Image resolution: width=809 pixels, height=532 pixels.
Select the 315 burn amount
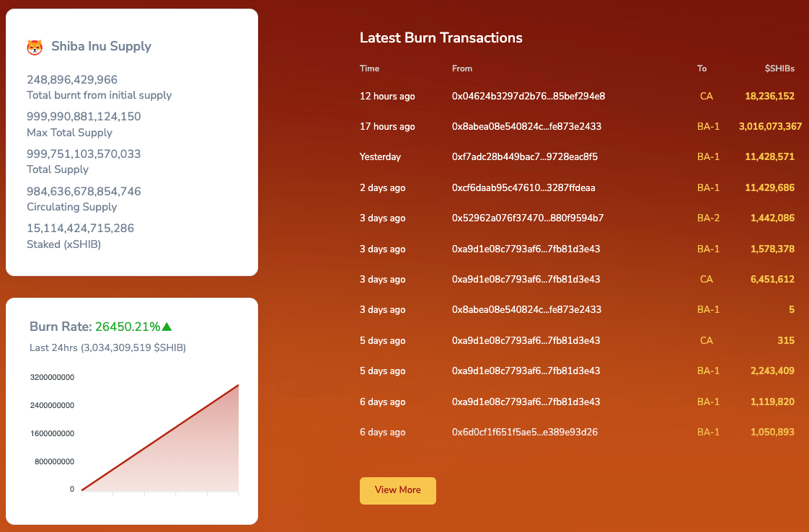[x=786, y=340]
